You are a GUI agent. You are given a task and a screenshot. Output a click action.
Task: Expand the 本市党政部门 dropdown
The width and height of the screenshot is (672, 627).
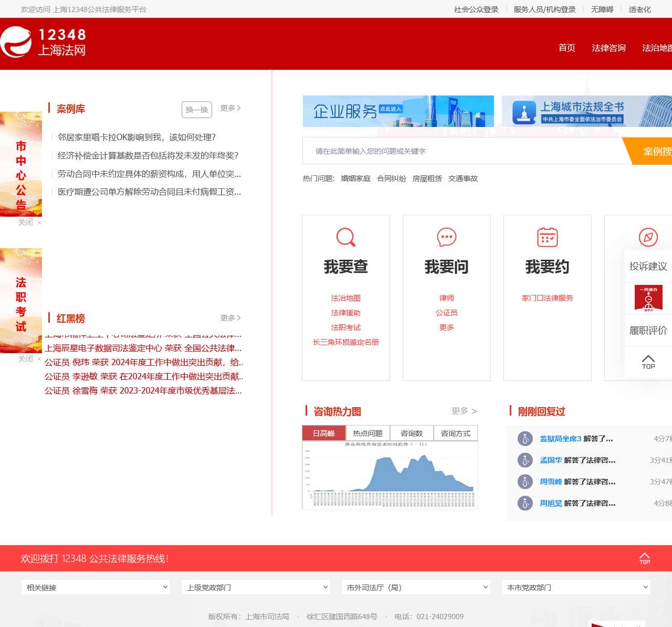[576, 587]
